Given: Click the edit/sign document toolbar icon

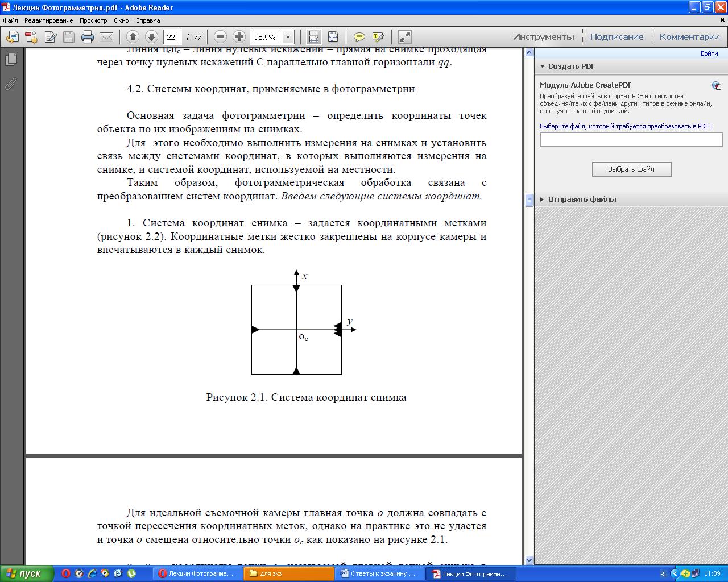Looking at the screenshot, I should [50, 37].
